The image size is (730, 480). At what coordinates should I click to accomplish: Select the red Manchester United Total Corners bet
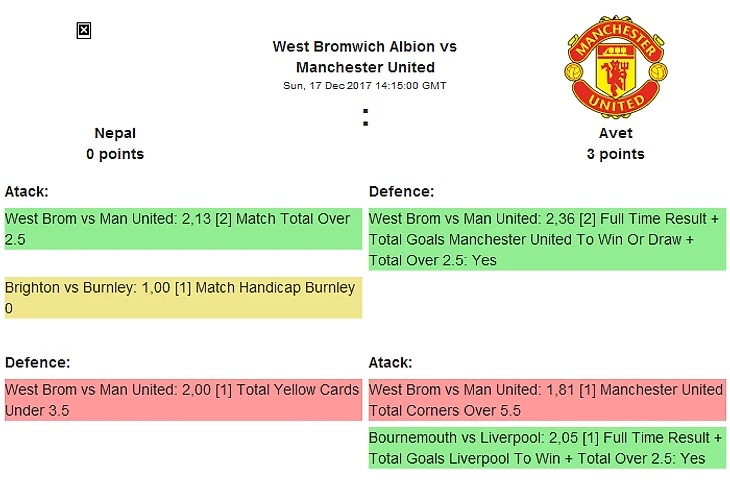547,400
